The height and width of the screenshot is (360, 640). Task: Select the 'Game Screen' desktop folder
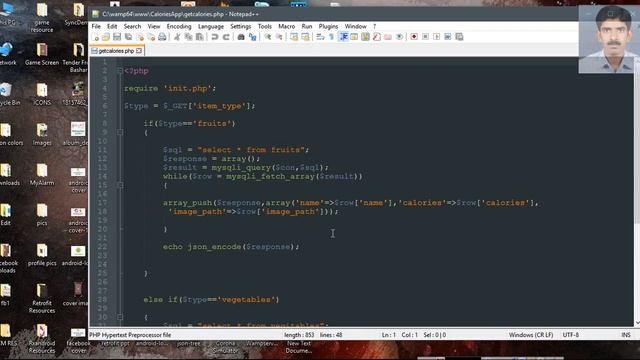point(42,55)
